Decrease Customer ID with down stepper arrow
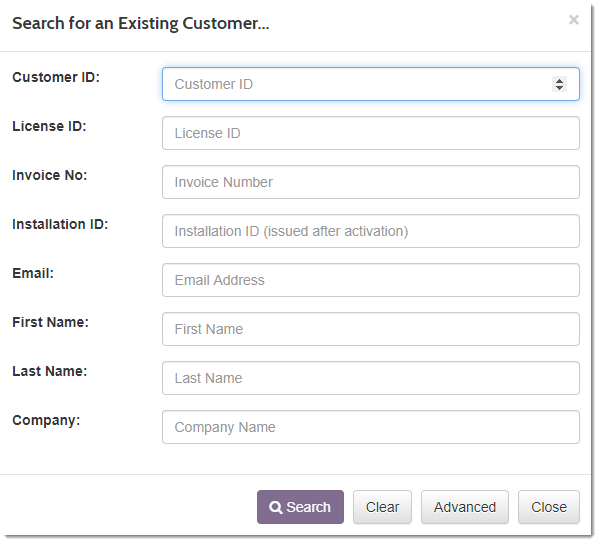599x543 pixels. [x=559, y=88]
